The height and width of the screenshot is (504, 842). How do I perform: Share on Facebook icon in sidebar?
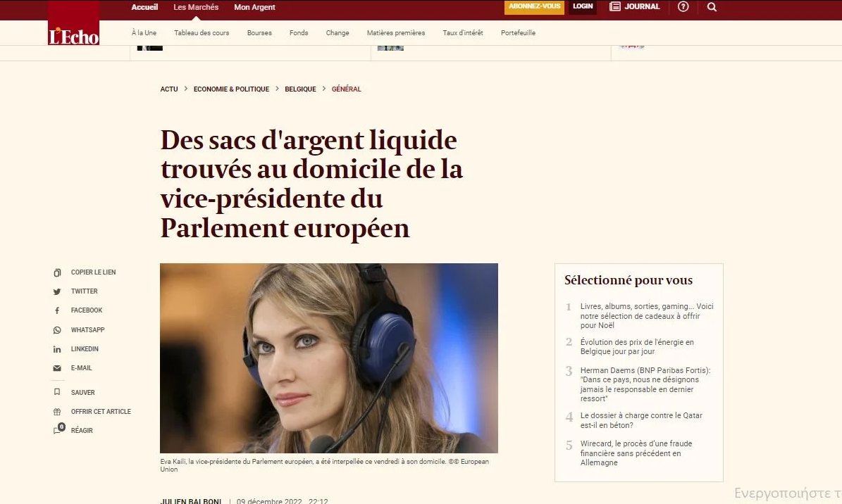[x=57, y=310]
